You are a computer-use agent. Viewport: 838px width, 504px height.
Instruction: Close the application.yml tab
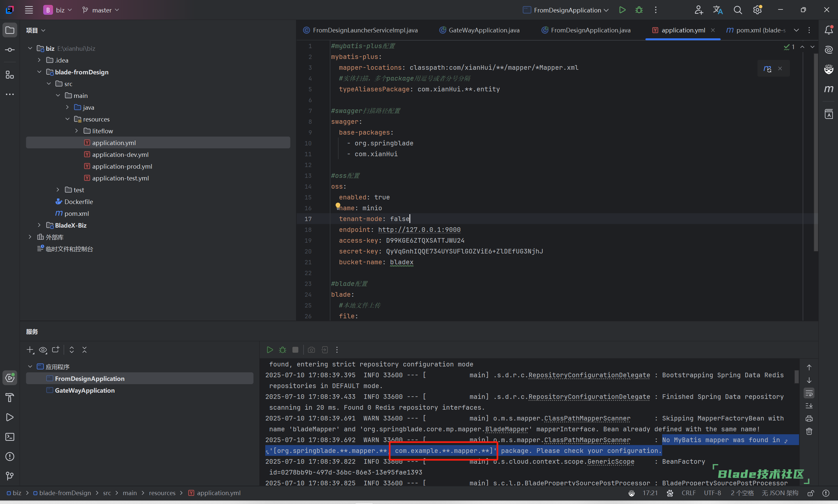713,30
